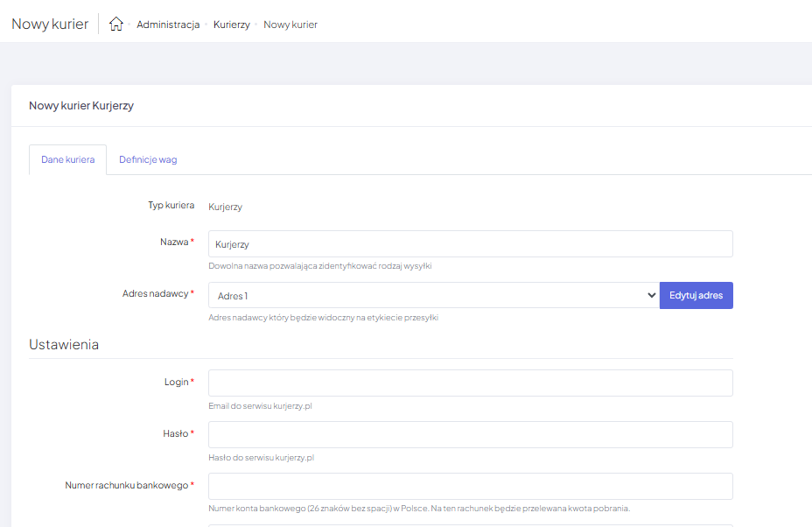Click the Nowy kurier Kurjerzy card heading
This screenshot has width=812, height=527.
coord(81,106)
